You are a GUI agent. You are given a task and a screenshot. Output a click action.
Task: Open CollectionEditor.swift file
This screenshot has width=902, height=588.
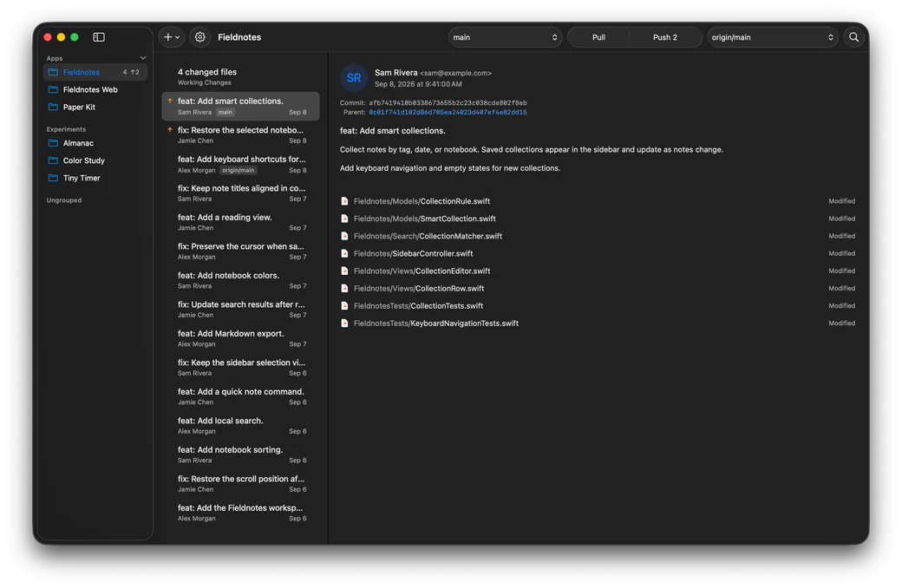(598, 271)
